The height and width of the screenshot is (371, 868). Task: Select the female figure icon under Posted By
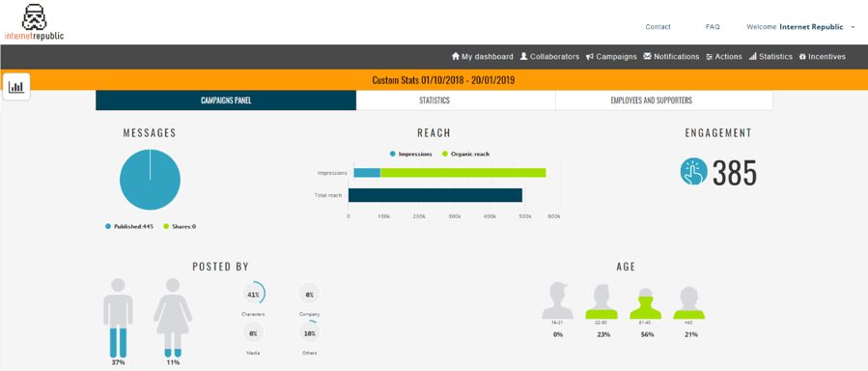click(x=173, y=318)
